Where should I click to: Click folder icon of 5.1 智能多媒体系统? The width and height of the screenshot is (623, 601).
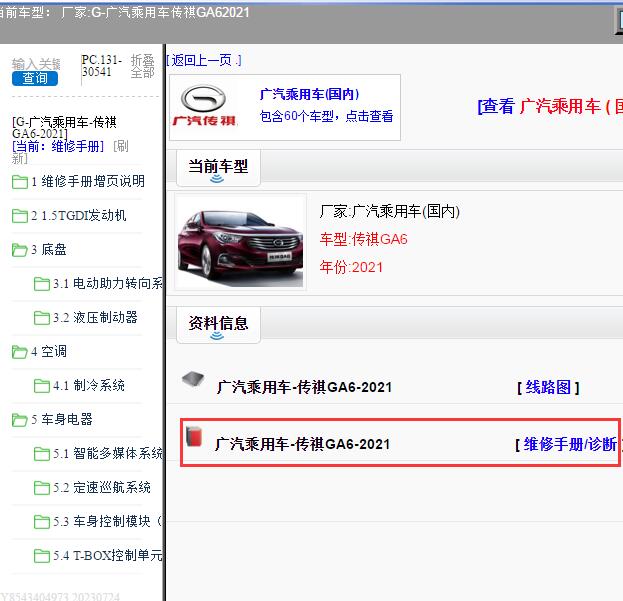(42, 454)
